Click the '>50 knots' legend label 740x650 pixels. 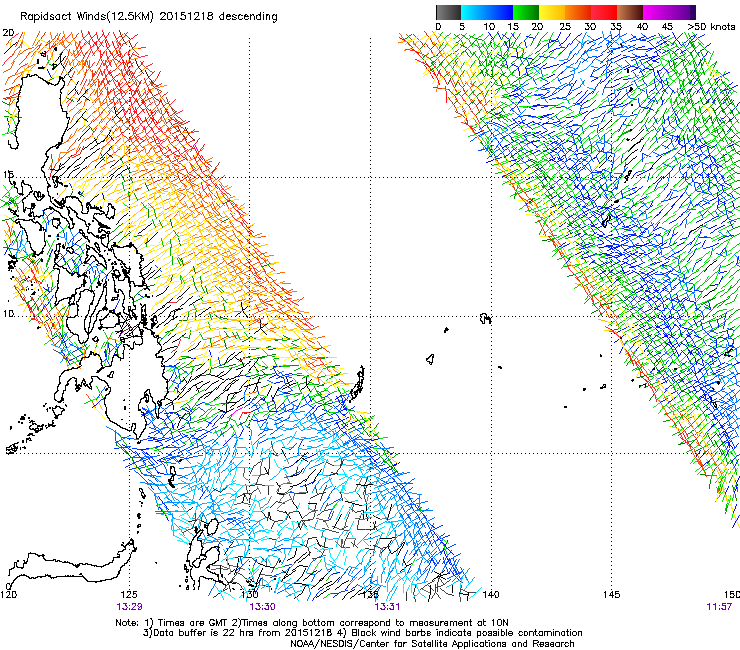[x=711, y=27]
